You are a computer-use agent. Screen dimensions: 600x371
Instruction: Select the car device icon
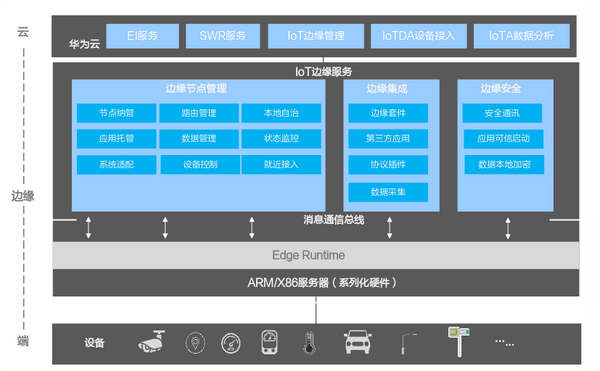point(357,342)
